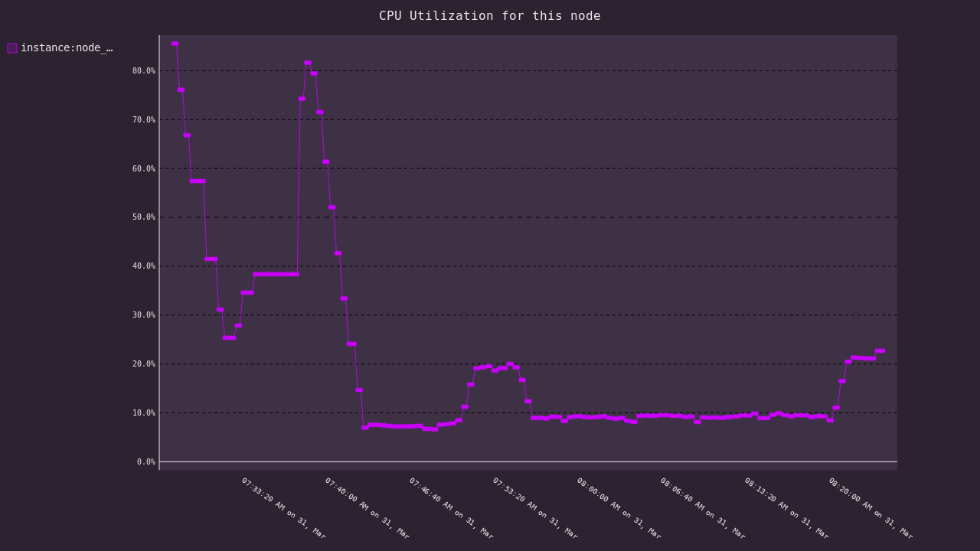Click the first data point above 80%
This screenshot has height=551, width=980.
(175, 44)
